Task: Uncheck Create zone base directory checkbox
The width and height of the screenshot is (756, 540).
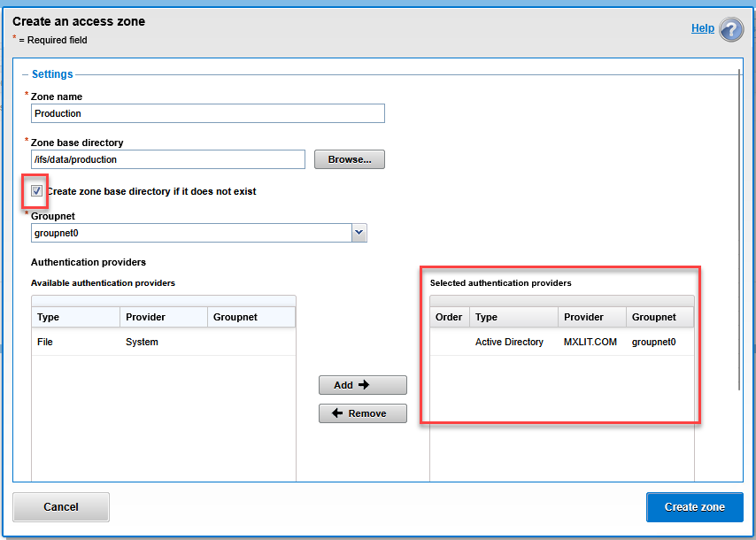Action: 37,191
